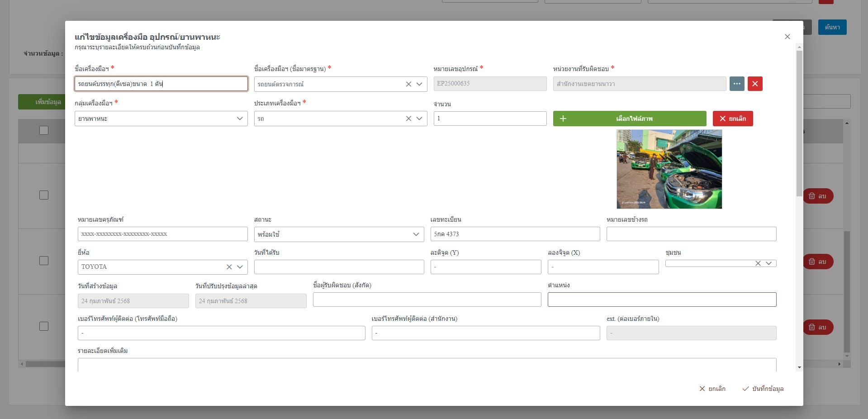Click the latitude (Y) field
The height and width of the screenshot is (419, 868).
coord(486,267)
